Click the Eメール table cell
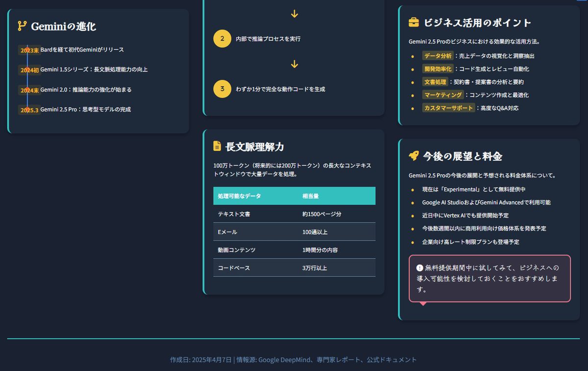Viewport: 588px width, 371px height. pyautogui.click(x=256, y=232)
